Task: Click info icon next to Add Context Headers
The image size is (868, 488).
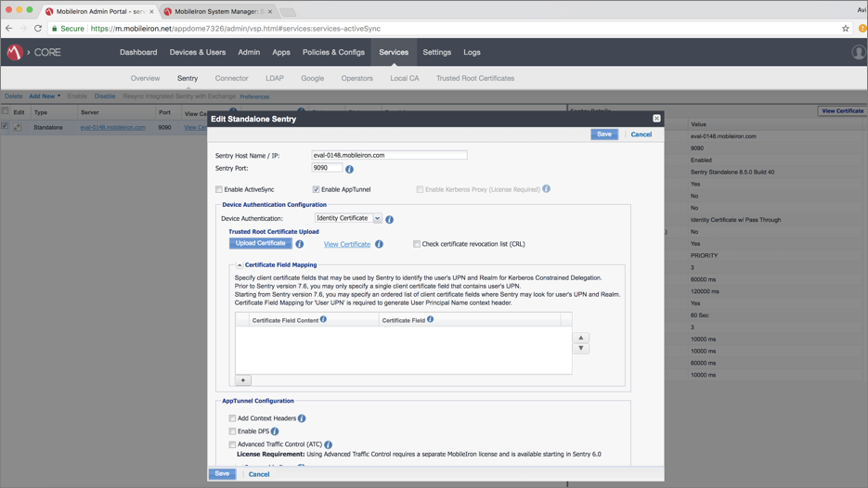Action: (x=302, y=418)
